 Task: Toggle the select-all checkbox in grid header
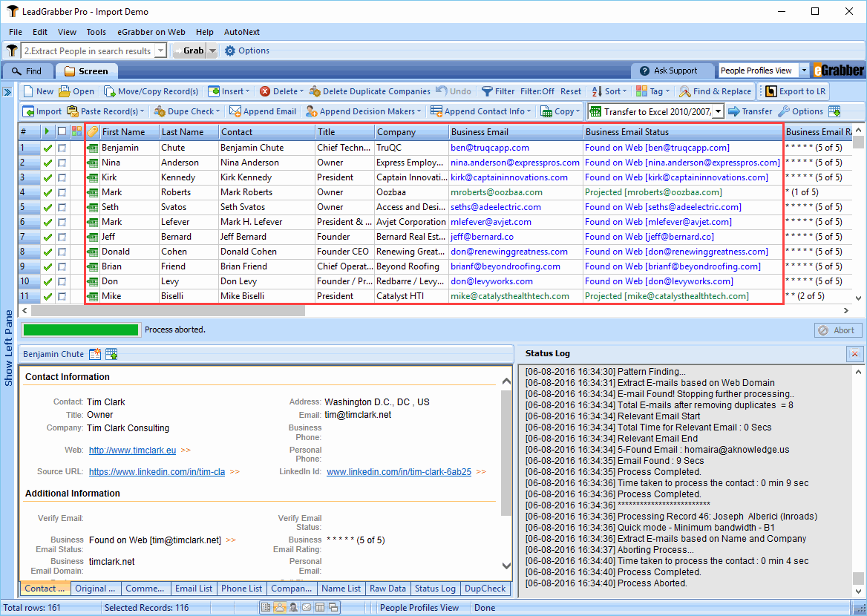pyautogui.click(x=62, y=131)
